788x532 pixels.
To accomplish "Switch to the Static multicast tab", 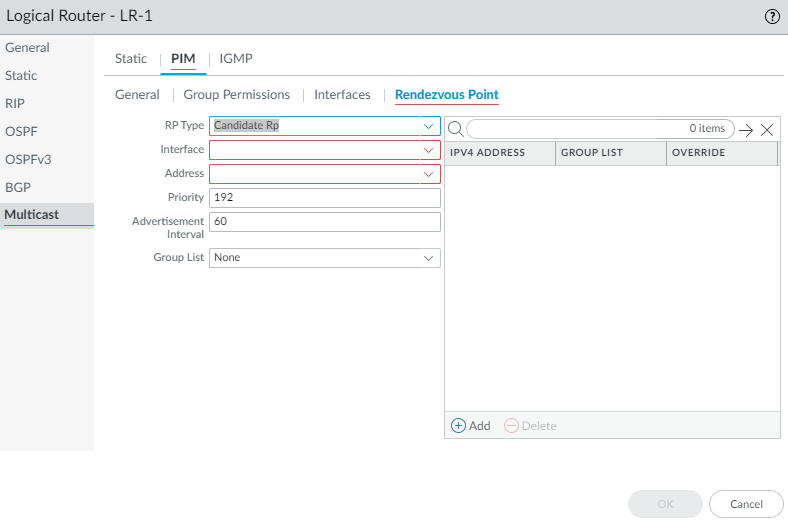I will (131, 59).
